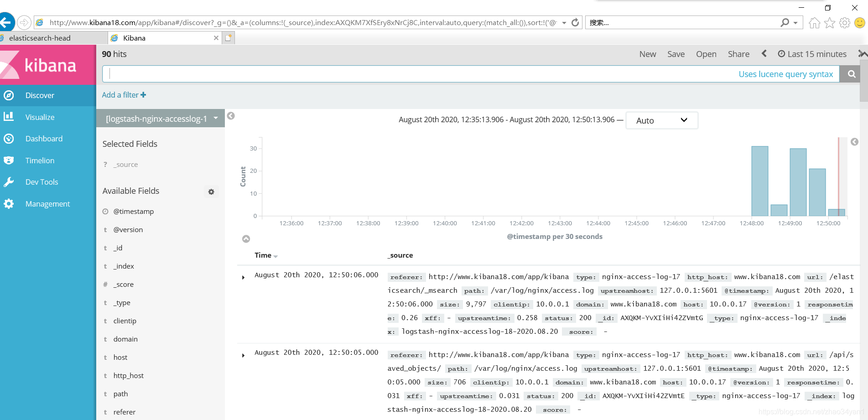Click Share in the top menu
The width and height of the screenshot is (868, 420).
click(x=738, y=54)
